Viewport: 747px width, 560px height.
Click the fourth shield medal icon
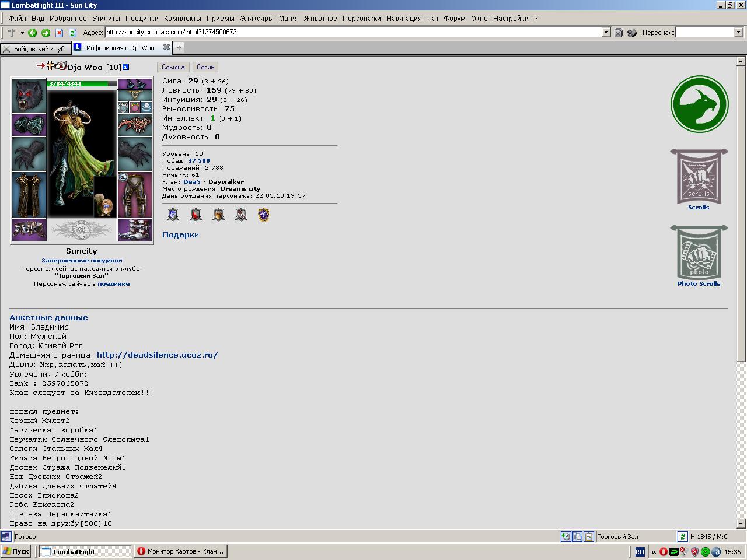click(241, 215)
